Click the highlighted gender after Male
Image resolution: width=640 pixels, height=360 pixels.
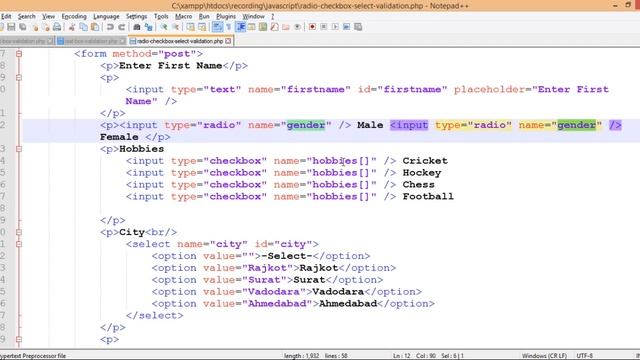click(577, 125)
